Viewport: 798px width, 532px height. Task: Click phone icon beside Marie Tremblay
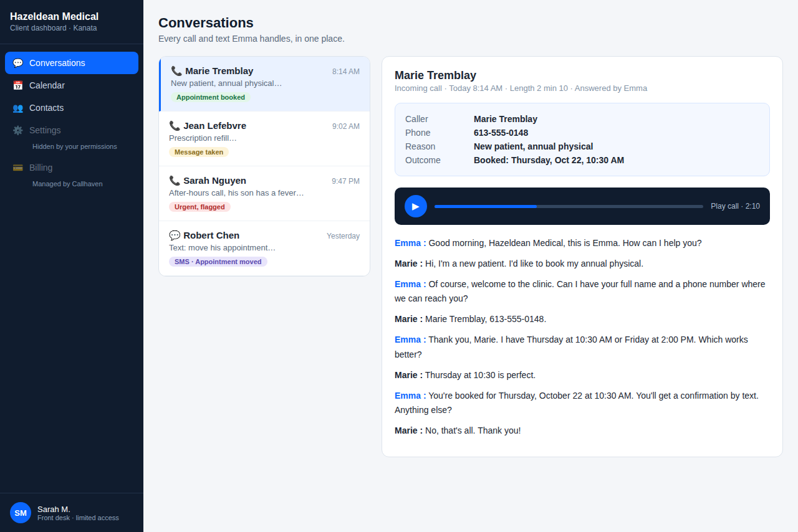coord(176,71)
